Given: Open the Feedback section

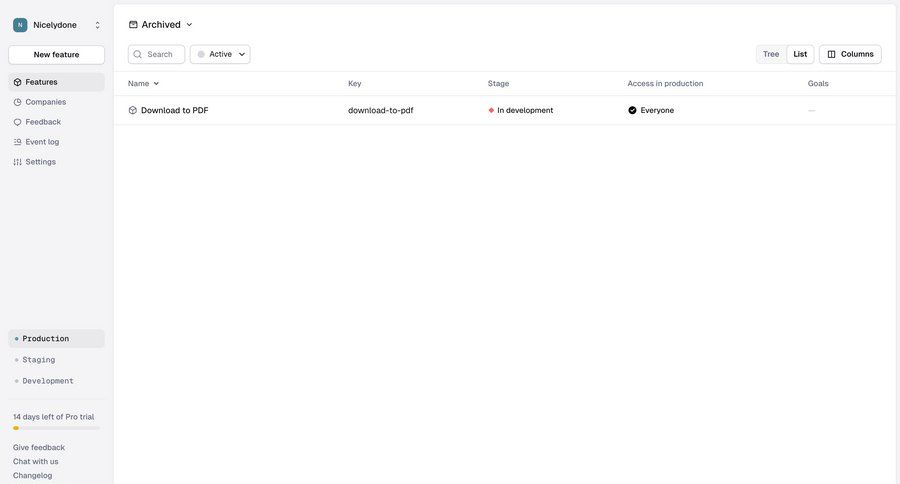Looking at the screenshot, I should point(43,122).
